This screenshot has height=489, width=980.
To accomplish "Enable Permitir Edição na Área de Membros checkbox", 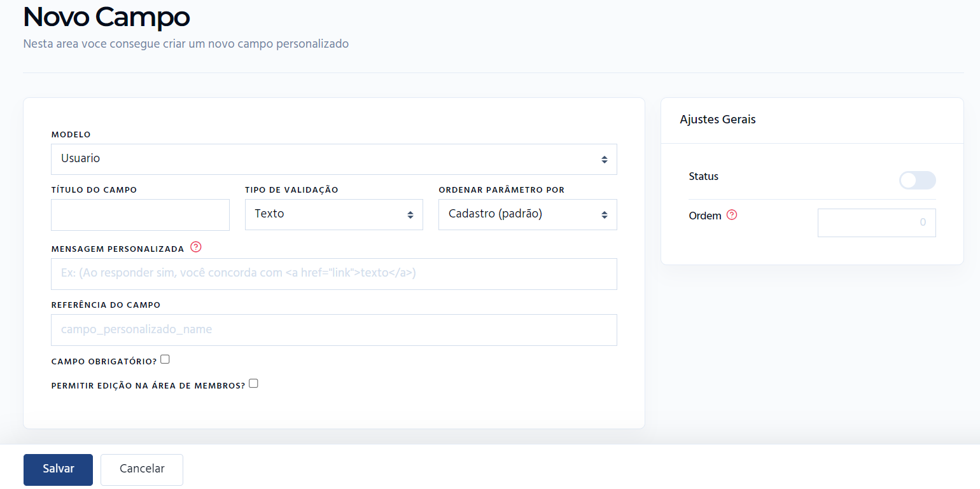I will click(x=253, y=383).
